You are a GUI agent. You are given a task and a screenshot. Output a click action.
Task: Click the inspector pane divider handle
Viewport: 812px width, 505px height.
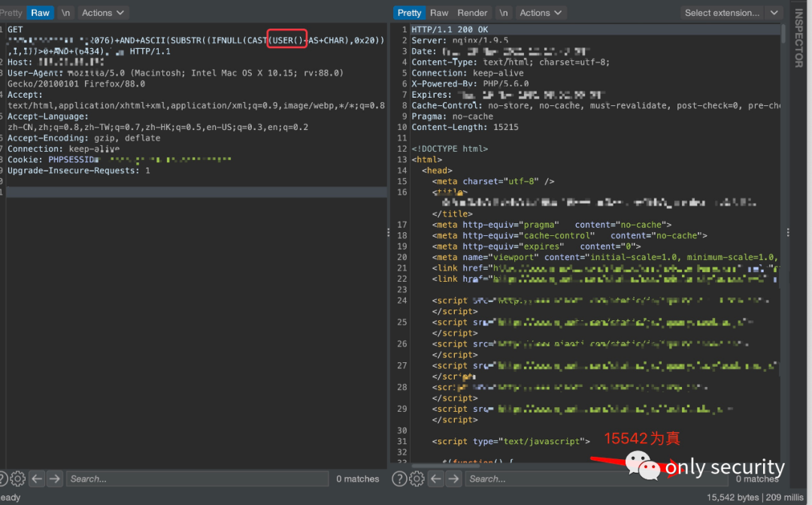(x=788, y=233)
